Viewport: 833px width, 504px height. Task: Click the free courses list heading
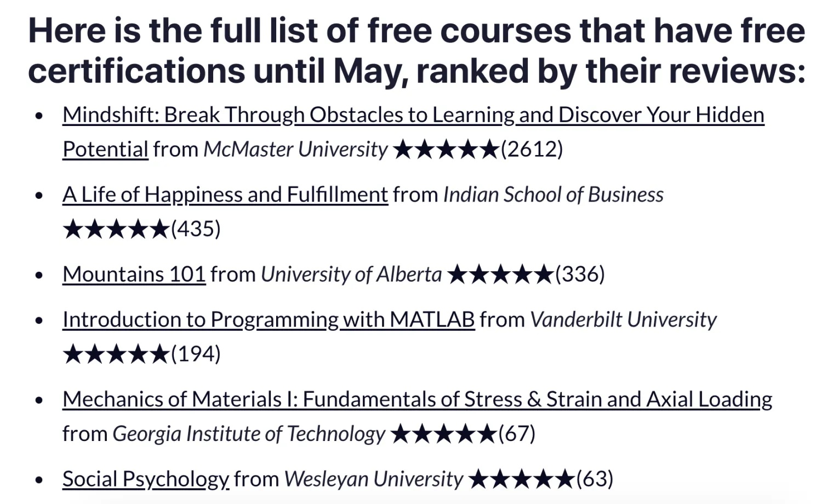[416, 50]
